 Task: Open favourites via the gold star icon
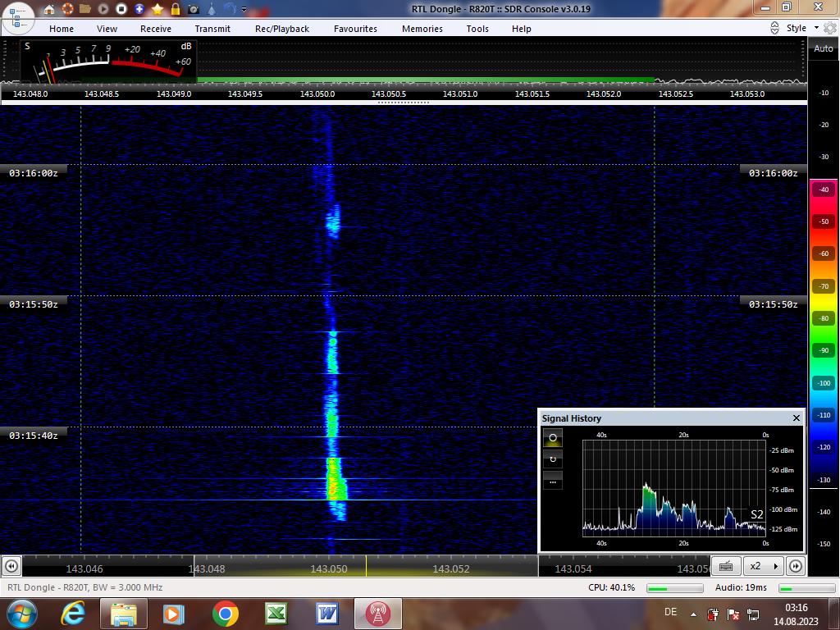click(157, 9)
